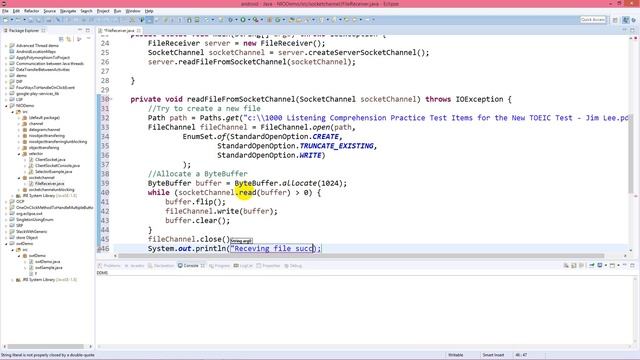Screen dimensions: 640x360
Task: Open the File menu
Action: pos(5,11)
